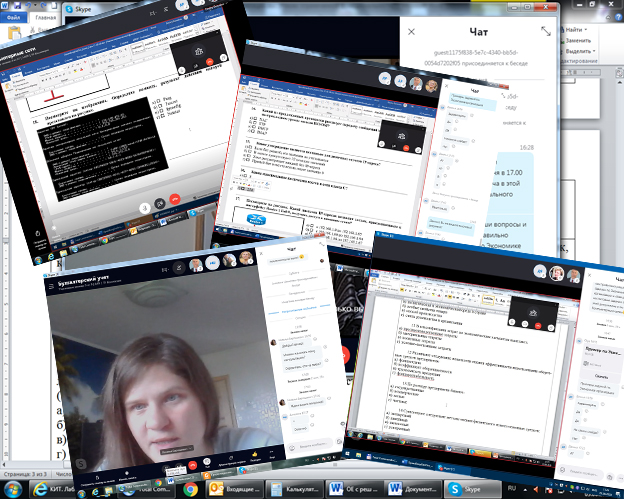Image resolution: width=624 pixels, height=499 pixels.
Task: Close the Чат panel with the X icon
Action: [x=411, y=31]
